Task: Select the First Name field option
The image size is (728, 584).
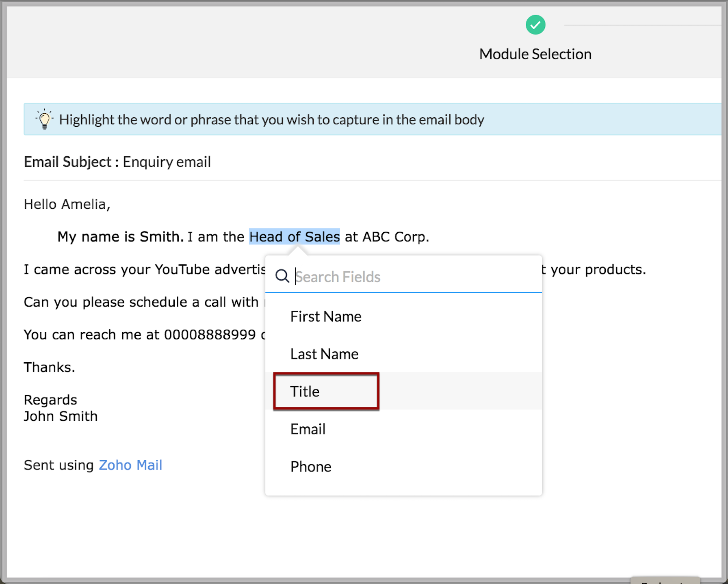Action: (403, 316)
